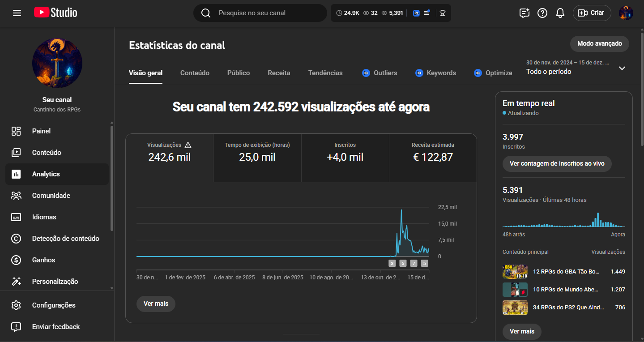Image resolution: width=644 pixels, height=342 pixels.
Task: Open Detecção de conteúdo in the sidebar
Action: (57, 239)
